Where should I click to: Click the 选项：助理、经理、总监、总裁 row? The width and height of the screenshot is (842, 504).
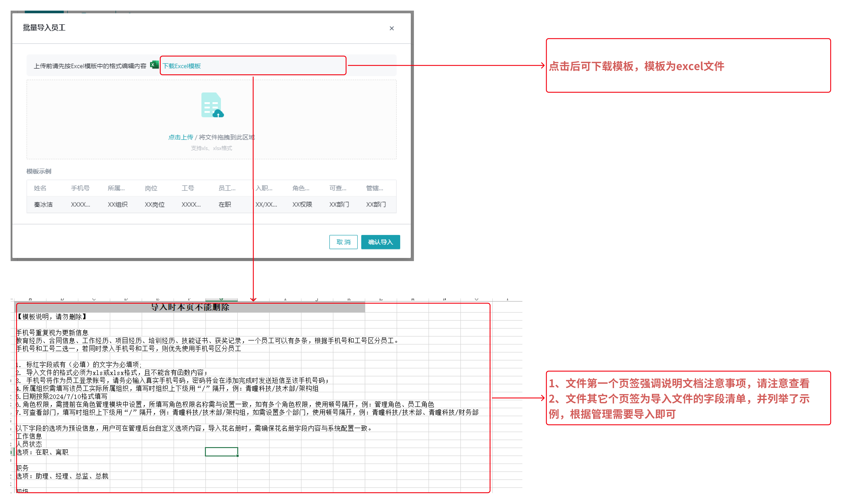[x=62, y=476]
